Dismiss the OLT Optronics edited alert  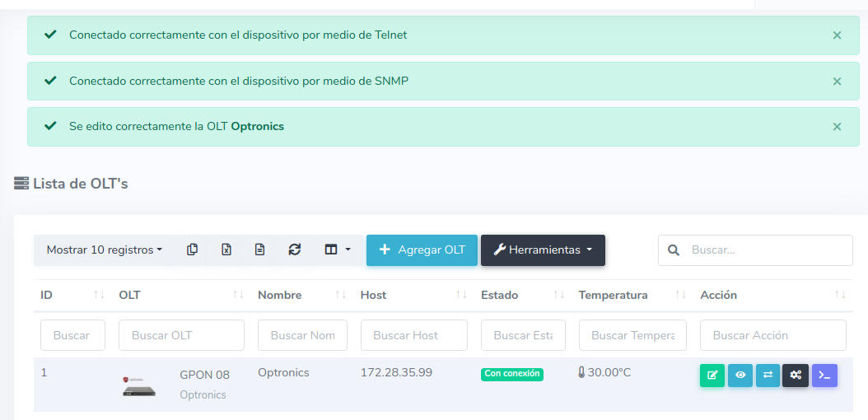pyautogui.click(x=837, y=127)
